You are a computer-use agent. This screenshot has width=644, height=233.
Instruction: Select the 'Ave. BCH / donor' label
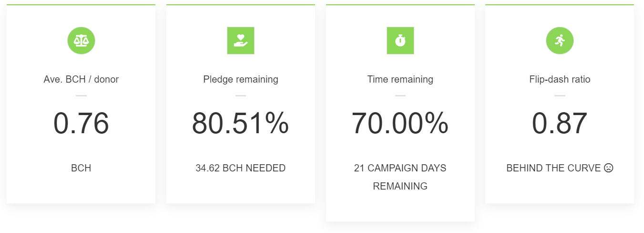point(81,79)
